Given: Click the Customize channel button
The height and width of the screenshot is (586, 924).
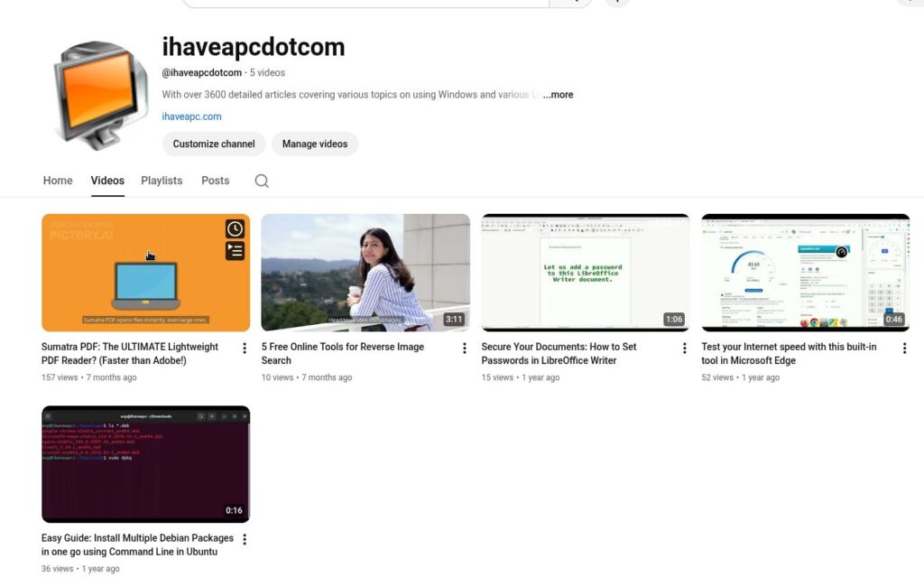Looking at the screenshot, I should pyautogui.click(x=214, y=144).
